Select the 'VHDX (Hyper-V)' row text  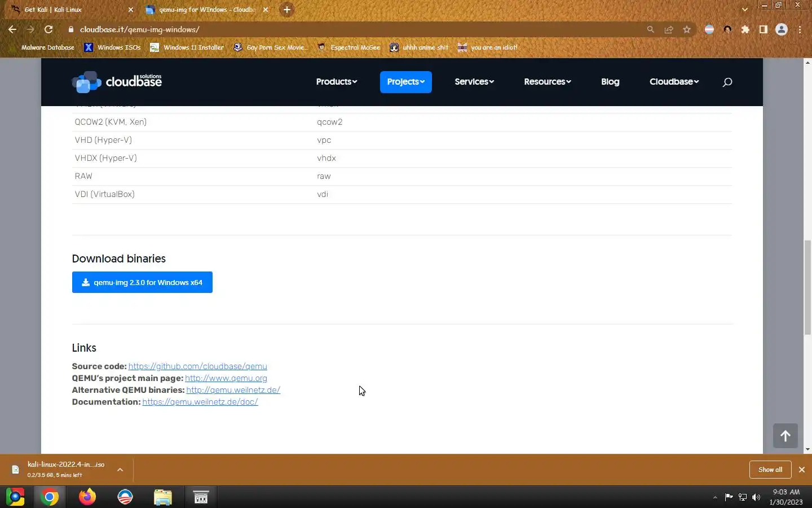point(106,158)
